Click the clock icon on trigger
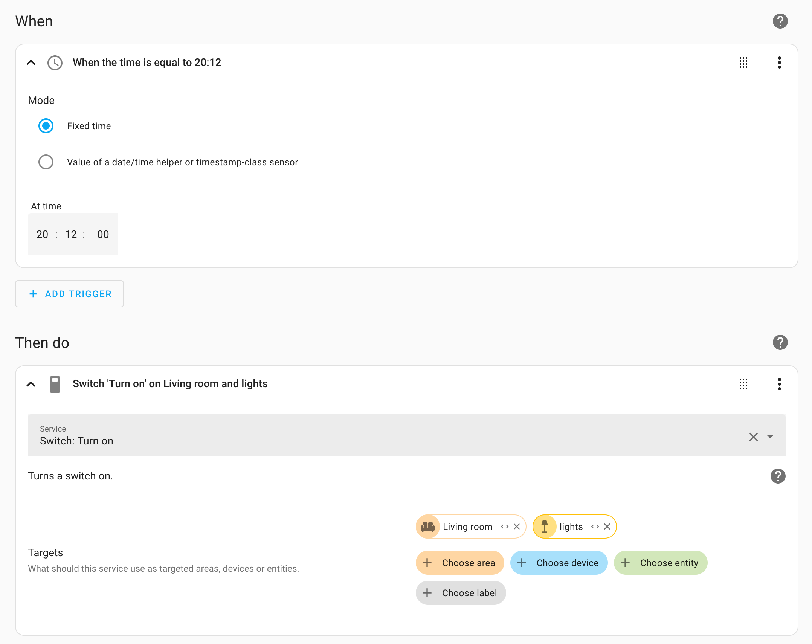The width and height of the screenshot is (812, 644). coord(54,63)
